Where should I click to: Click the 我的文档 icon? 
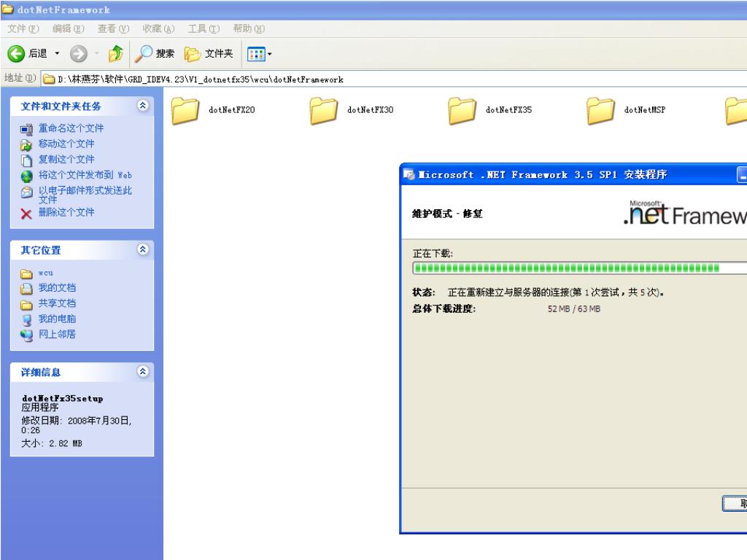[26, 289]
